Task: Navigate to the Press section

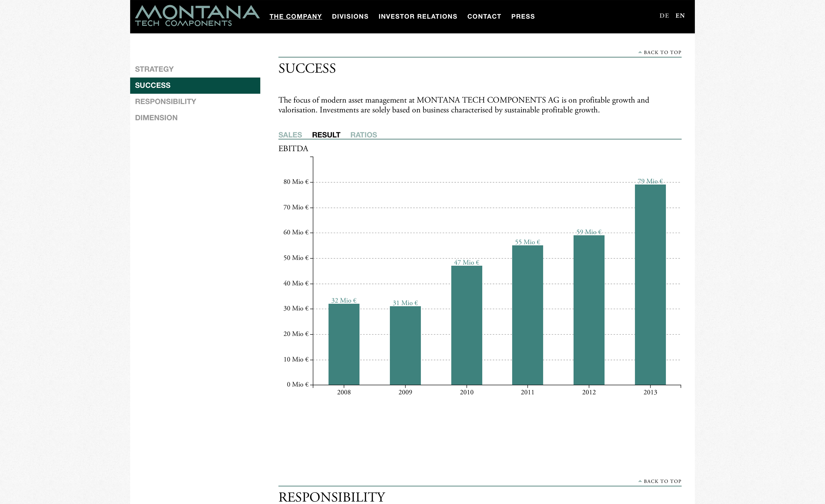Action: point(523,16)
